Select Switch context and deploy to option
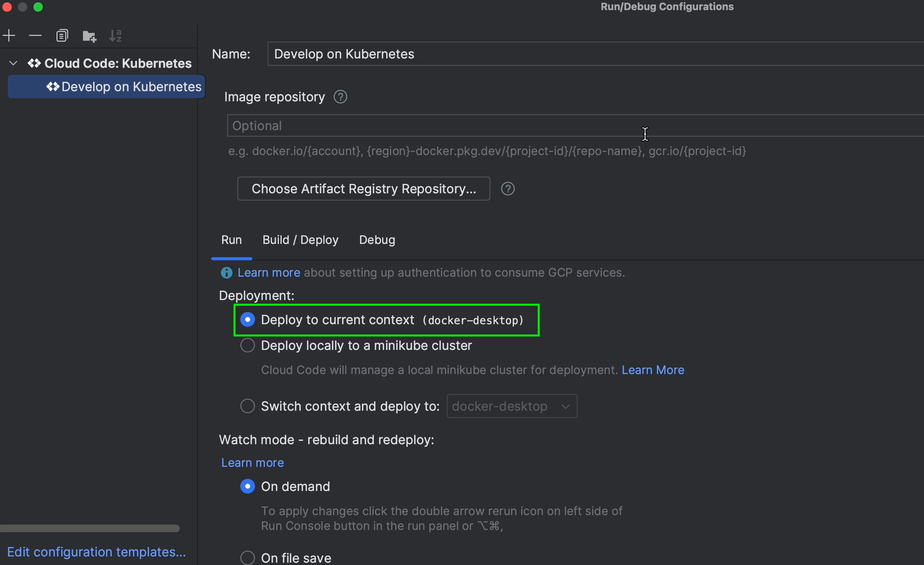 tap(248, 406)
